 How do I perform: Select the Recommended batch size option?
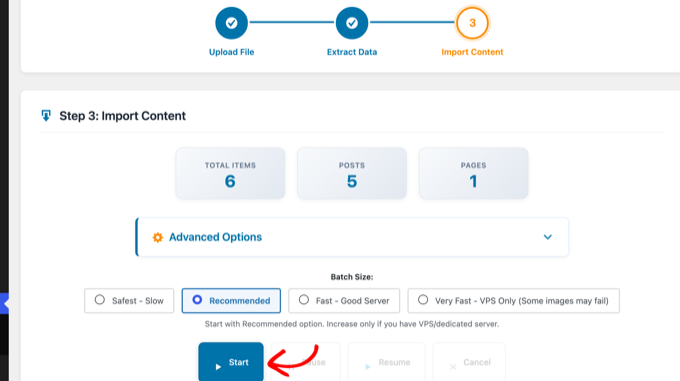(x=231, y=301)
